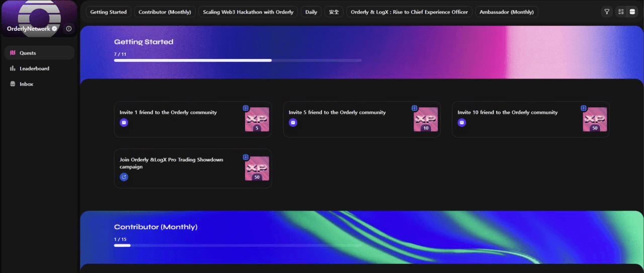This screenshot has height=273, width=644.
Task: Open the Quests page in the sidebar
Action: click(x=39, y=53)
